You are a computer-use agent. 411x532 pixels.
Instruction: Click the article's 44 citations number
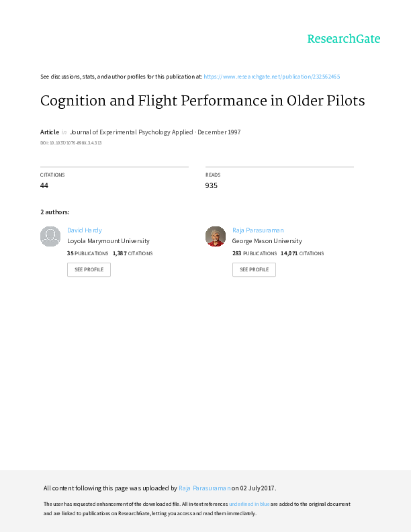click(x=44, y=185)
